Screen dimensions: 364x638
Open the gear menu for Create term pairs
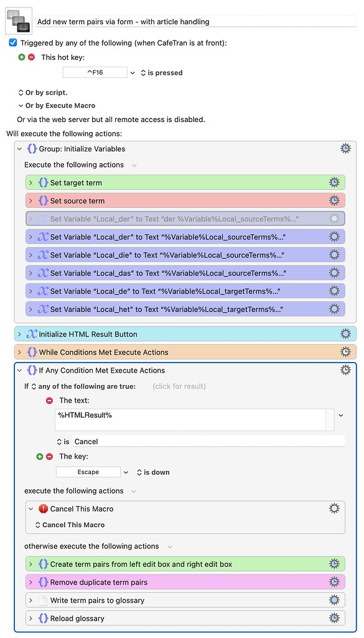[x=334, y=563]
